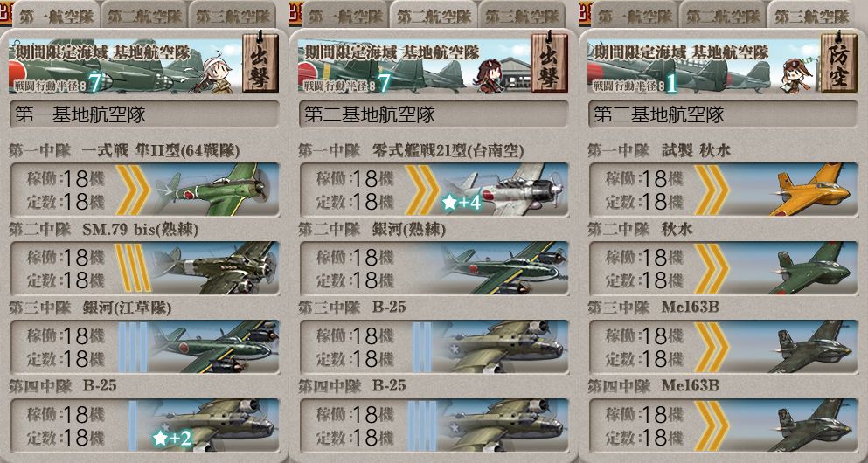868x463 pixels.
Task: Edit the 第二基地航空隊 name field
Action: coord(434,114)
